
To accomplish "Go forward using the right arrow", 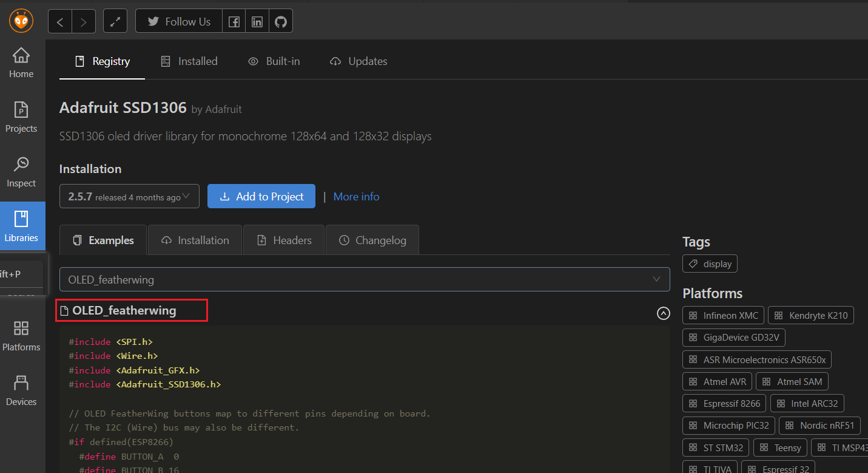I will pos(84,22).
